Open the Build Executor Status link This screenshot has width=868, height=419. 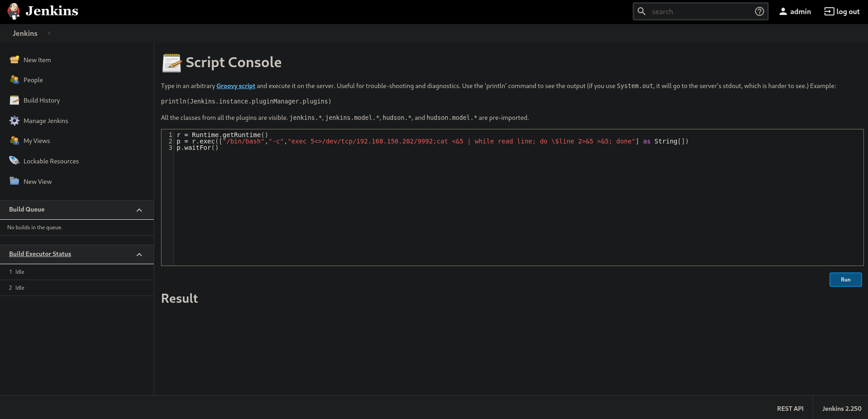(x=40, y=254)
